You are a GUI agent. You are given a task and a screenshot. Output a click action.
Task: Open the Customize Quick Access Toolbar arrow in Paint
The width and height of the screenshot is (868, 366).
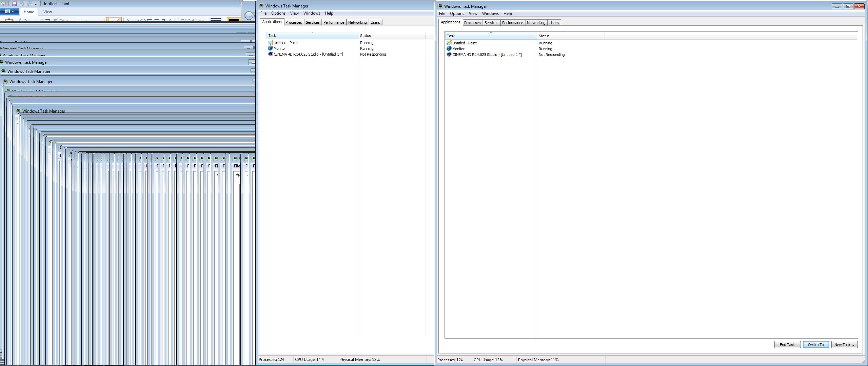pos(36,4)
